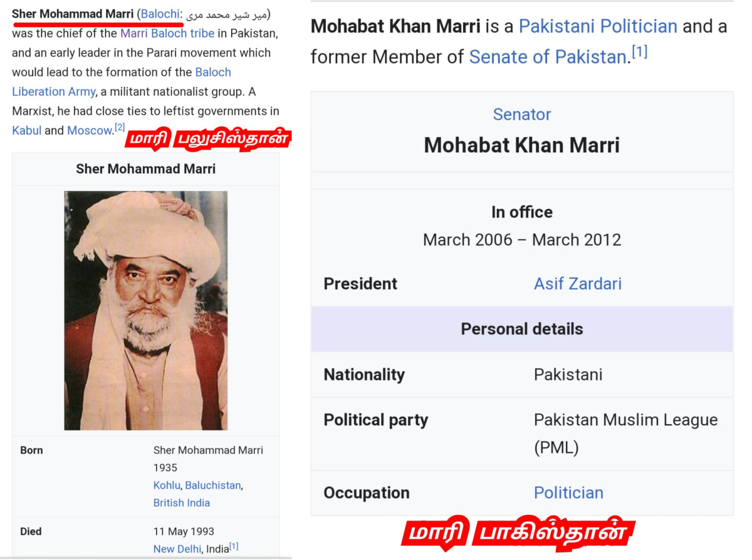The width and height of the screenshot is (752, 560).
Task: View Sher Mohammad Marri portrait photo
Action: click(146, 311)
